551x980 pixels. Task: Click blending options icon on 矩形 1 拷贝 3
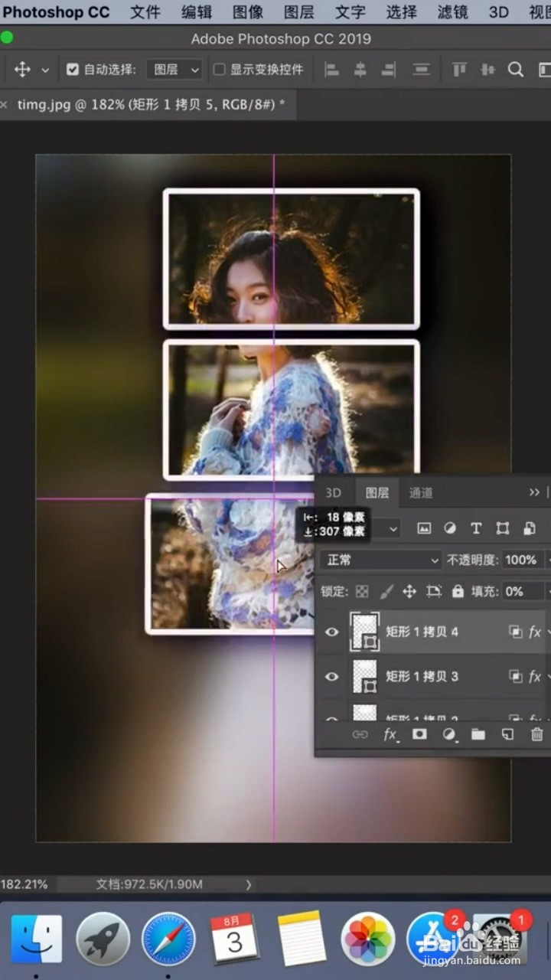click(x=515, y=677)
